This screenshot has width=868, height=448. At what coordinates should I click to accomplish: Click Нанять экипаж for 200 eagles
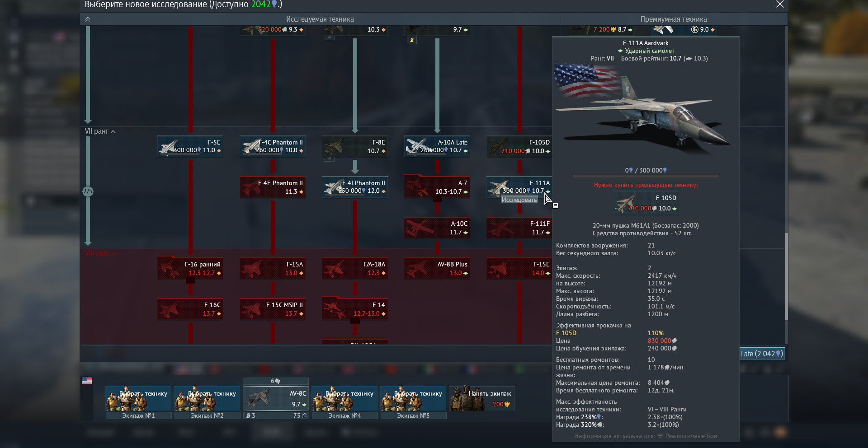tap(482, 398)
